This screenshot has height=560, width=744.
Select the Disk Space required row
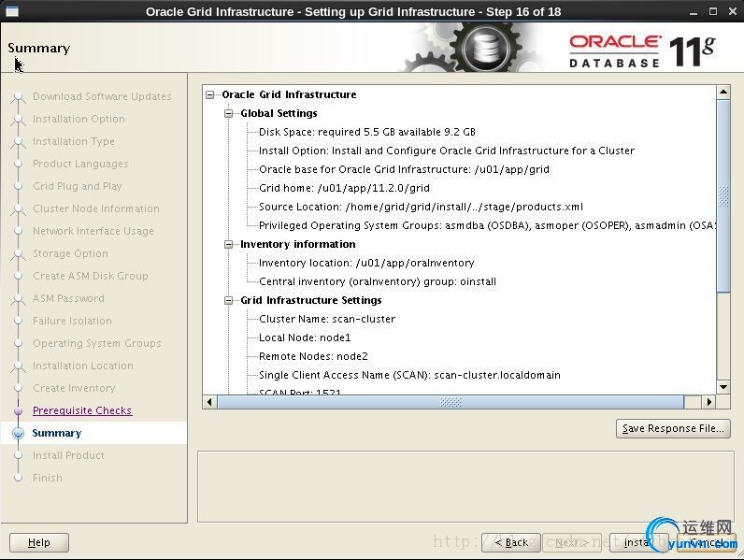[366, 132]
